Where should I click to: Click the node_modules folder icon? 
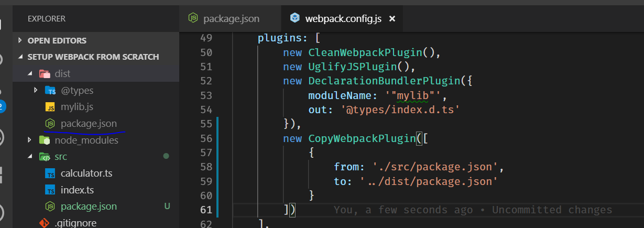pos(45,140)
